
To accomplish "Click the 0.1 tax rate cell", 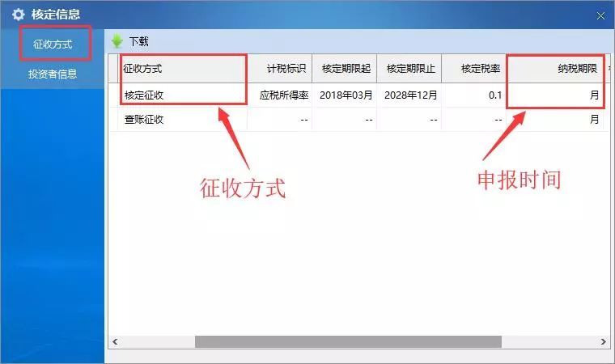I will point(474,95).
